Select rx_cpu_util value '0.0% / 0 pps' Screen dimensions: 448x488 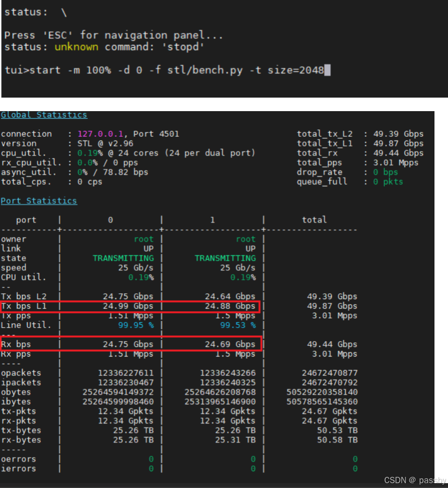pos(108,163)
